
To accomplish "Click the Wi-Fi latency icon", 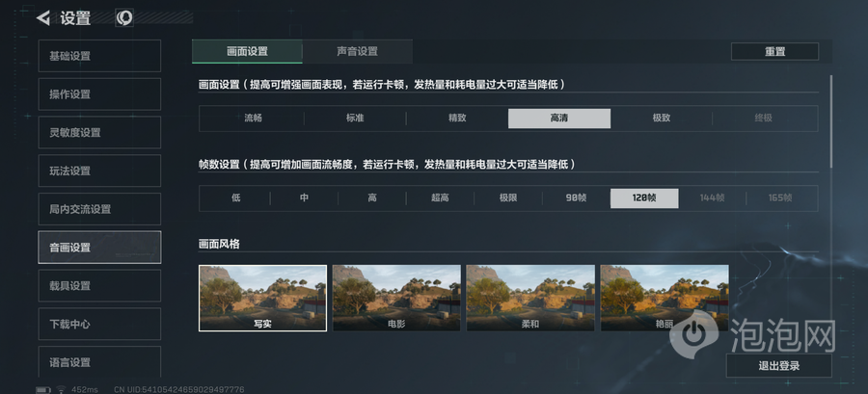I will 61,389.
